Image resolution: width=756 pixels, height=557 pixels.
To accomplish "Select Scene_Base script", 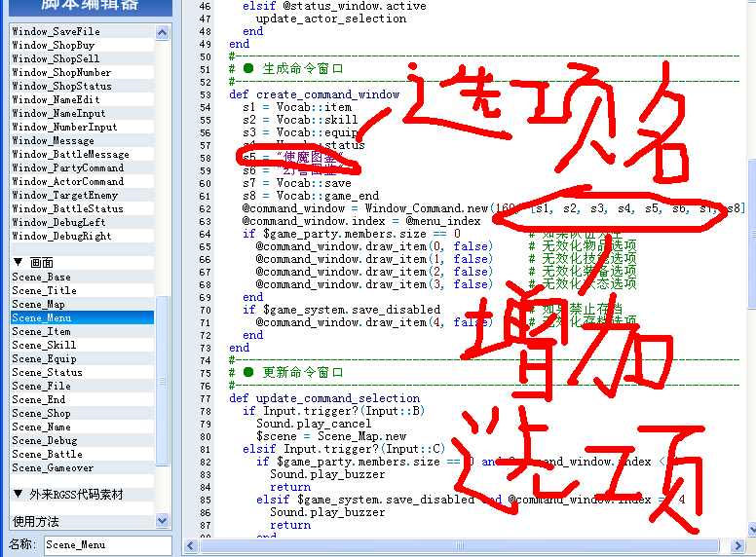I will click(82, 278).
